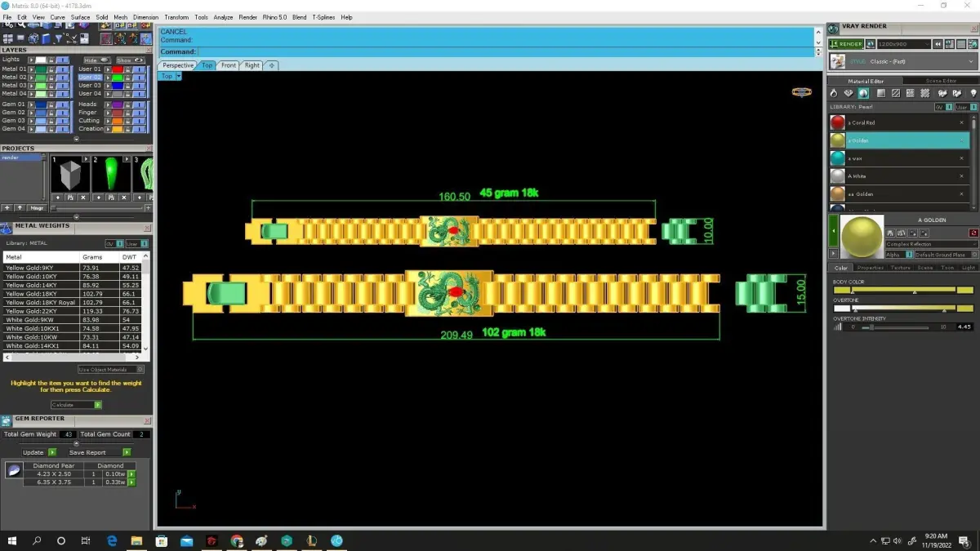This screenshot has width=980, height=551.
Task: Open project thumbnail 2 green shape
Action: (x=110, y=174)
